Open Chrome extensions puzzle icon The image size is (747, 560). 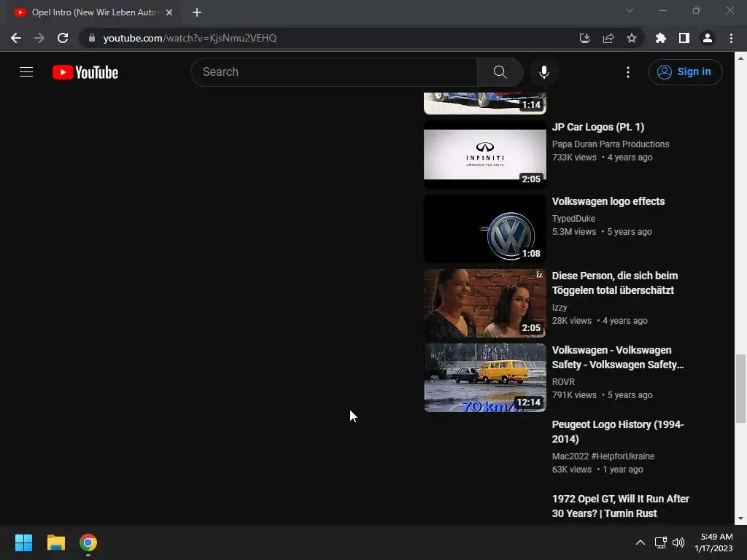click(660, 38)
